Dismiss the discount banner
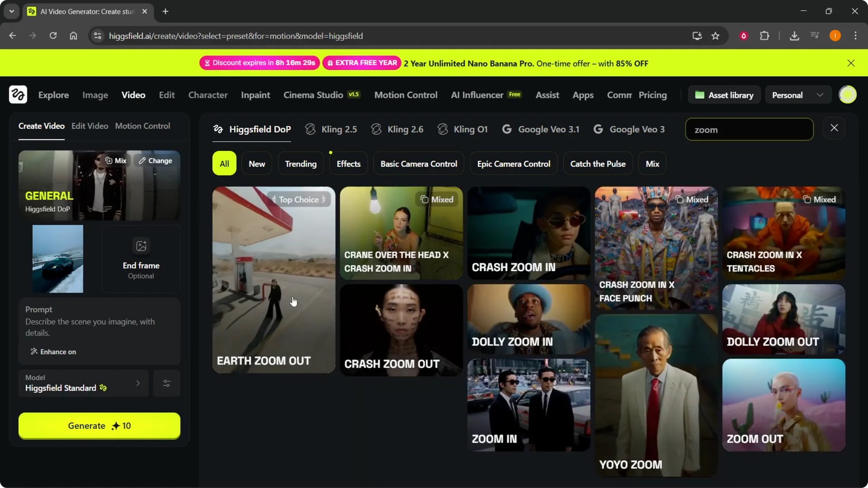 click(851, 63)
